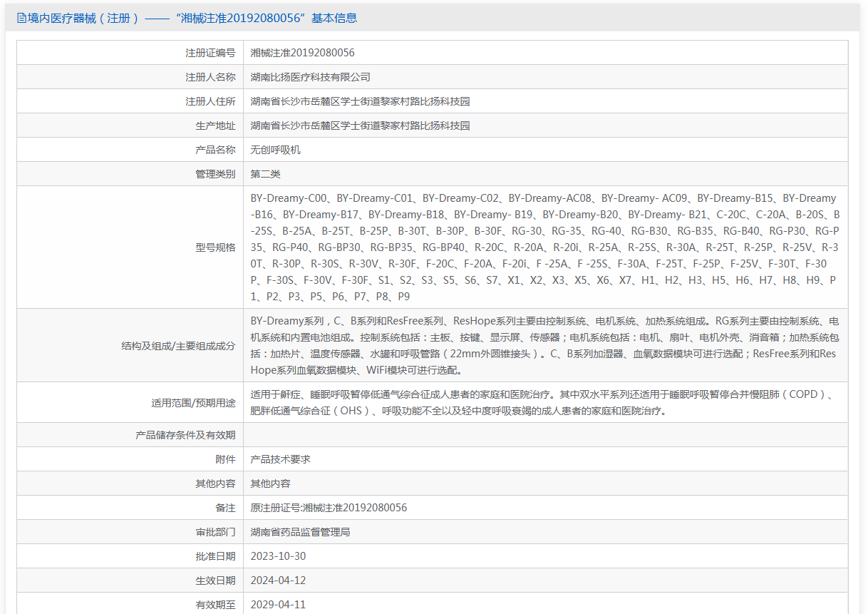Image resolution: width=868 pixels, height=614 pixels.
Task: Click the 生产地址 label
Action: tap(215, 126)
